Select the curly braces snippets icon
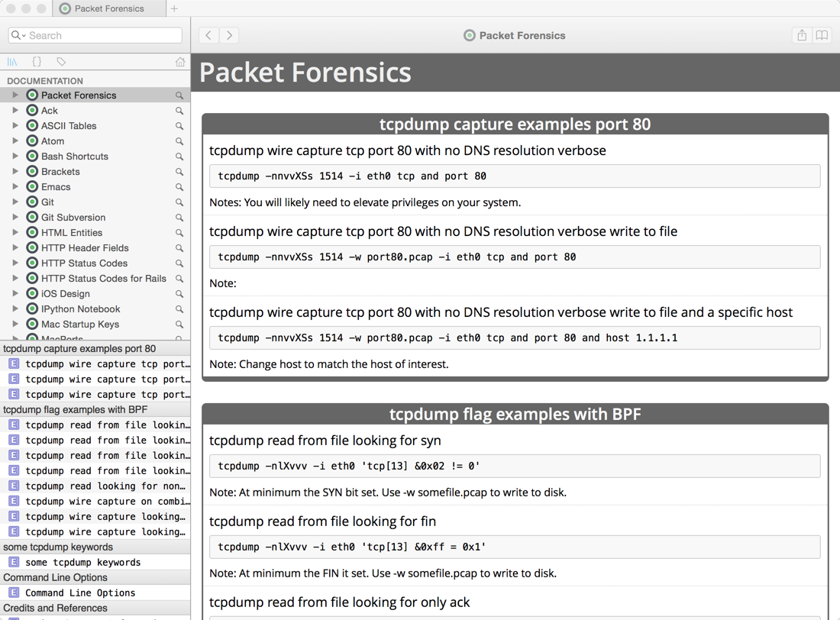The width and height of the screenshot is (840, 620). [x=37, y=62]
